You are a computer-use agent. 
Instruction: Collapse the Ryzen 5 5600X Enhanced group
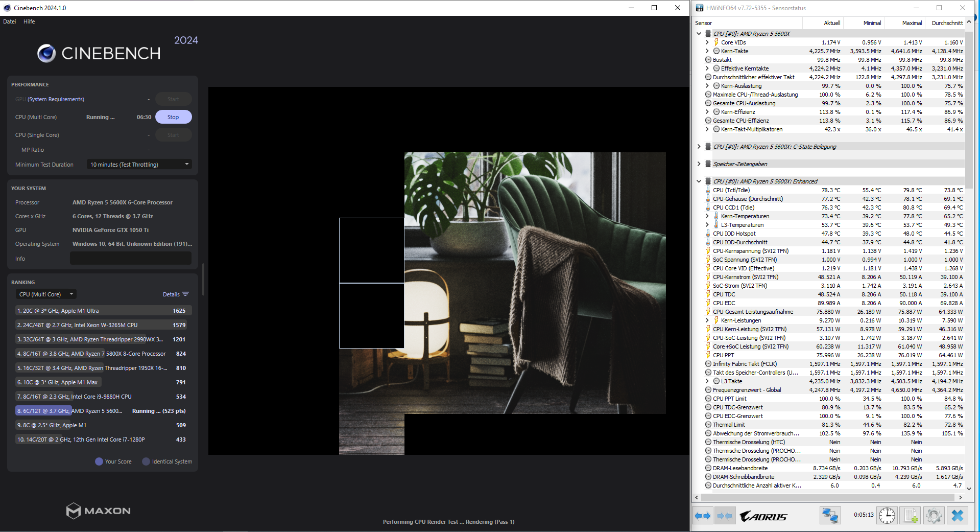pos(699,181)
